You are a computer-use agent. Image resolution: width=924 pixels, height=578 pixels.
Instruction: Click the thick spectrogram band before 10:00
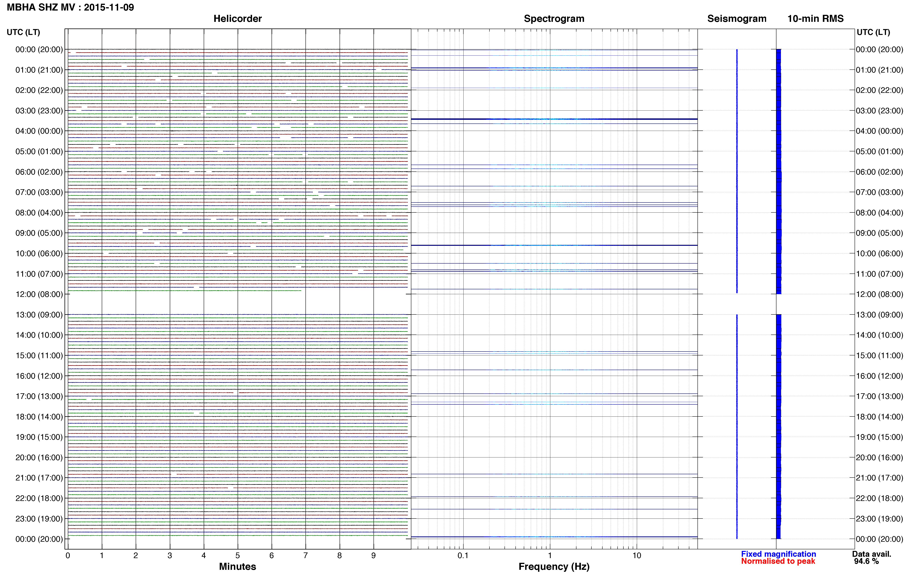pyautogui.click(x=554, y=245)
